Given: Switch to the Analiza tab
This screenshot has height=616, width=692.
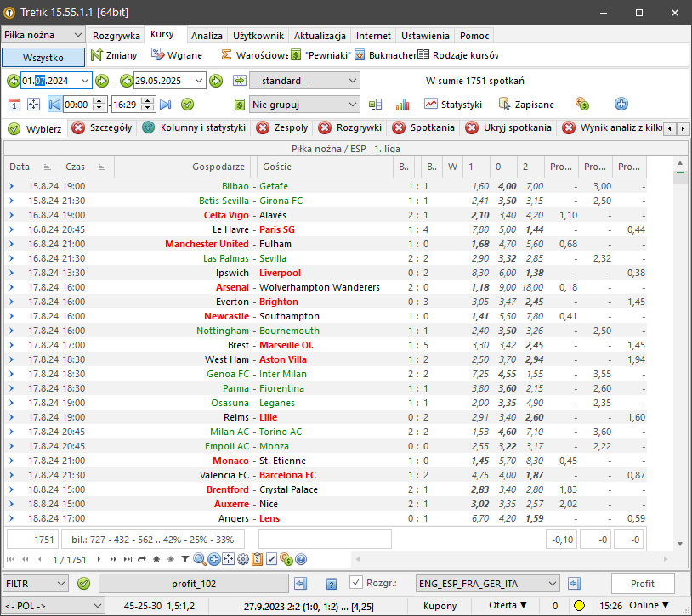Looking at the screenshot, I should click(x=207, y=36).
